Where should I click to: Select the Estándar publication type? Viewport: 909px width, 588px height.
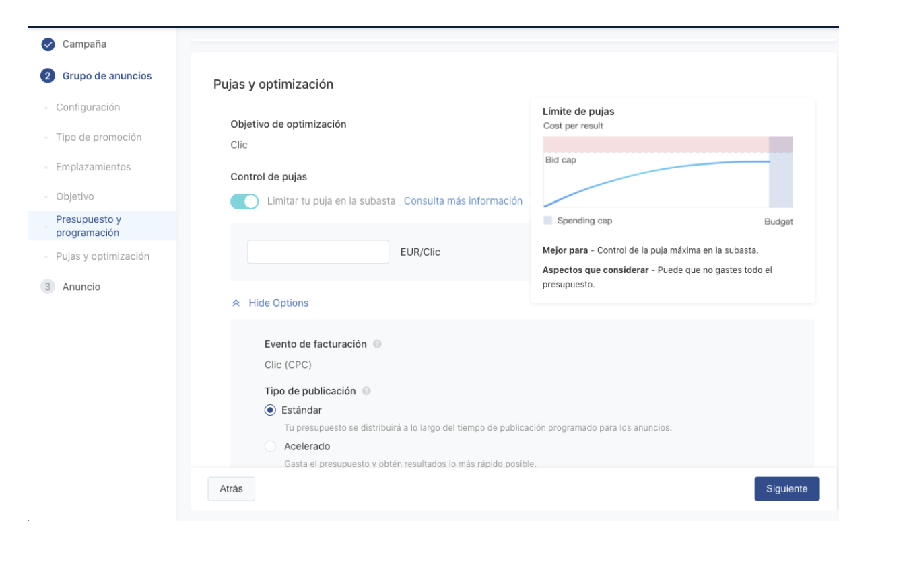tap(270, 410)
